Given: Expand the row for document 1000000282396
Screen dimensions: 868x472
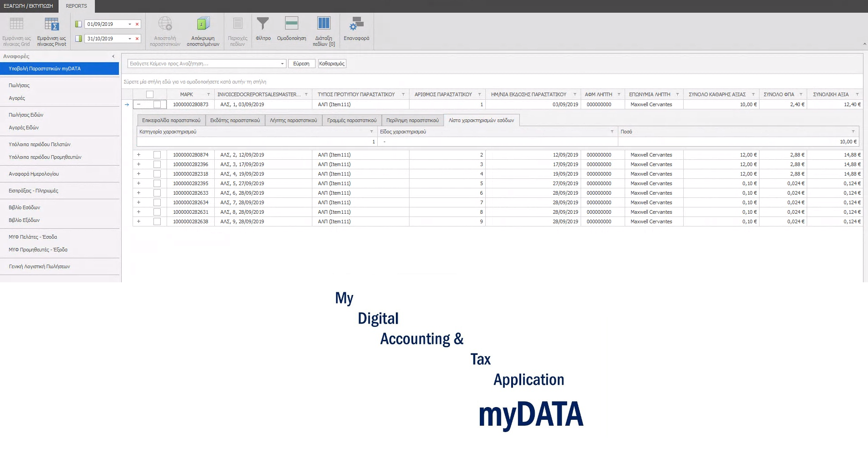Looking at the screenshot, I should pyautogui.click(x=138, y=164).
